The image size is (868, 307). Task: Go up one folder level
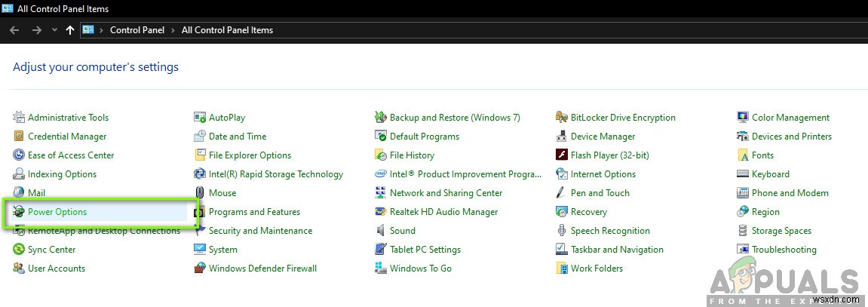pos(70,30)
